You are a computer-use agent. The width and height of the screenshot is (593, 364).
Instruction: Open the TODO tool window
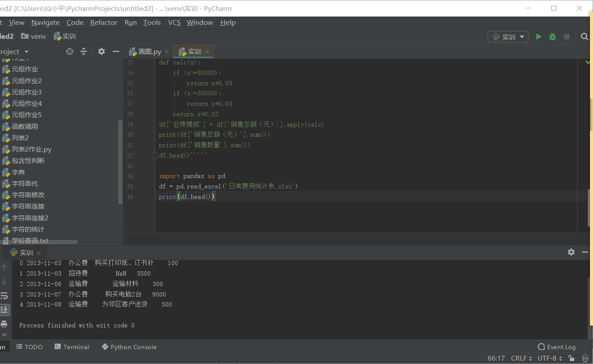tap(30, 347)
